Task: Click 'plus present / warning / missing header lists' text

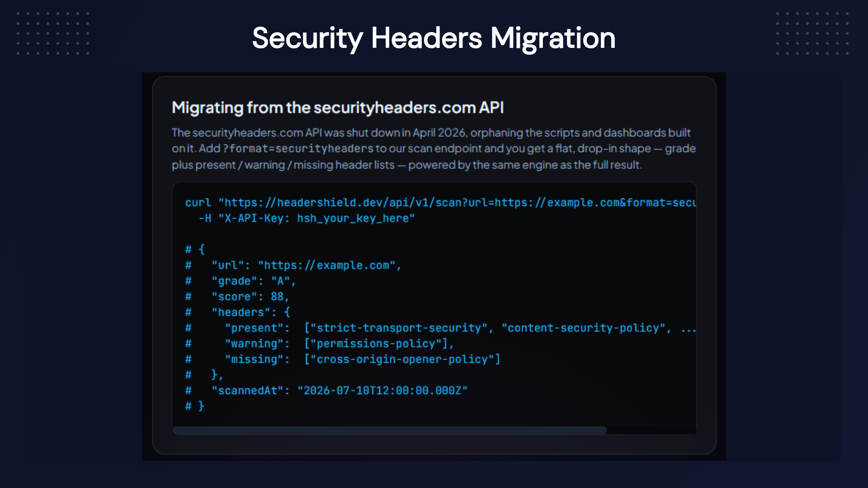Action: [283, 165]
